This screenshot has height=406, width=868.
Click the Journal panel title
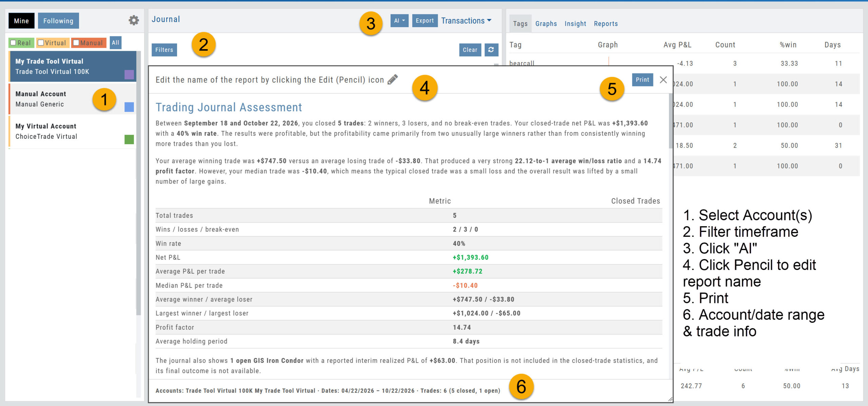(x=166, y=19)
